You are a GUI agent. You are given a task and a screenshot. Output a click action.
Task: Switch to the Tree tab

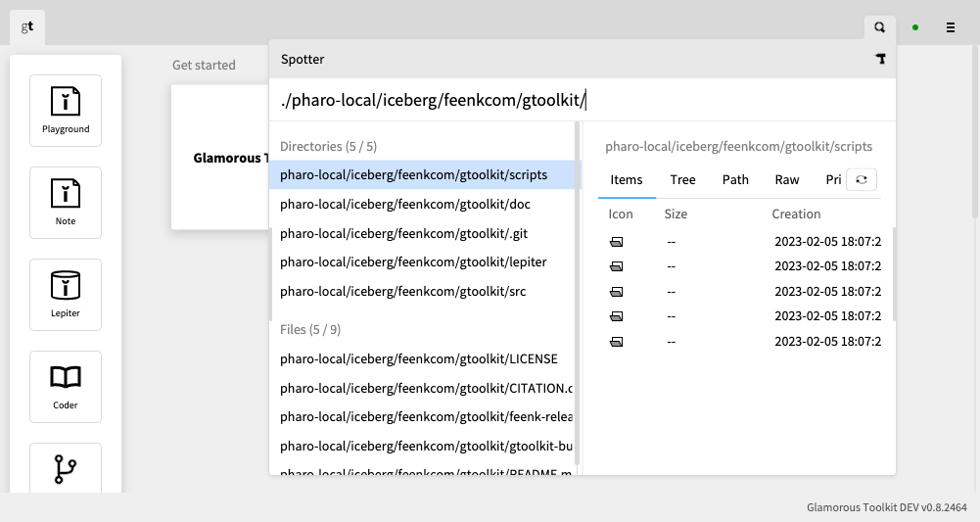[682, 180]
